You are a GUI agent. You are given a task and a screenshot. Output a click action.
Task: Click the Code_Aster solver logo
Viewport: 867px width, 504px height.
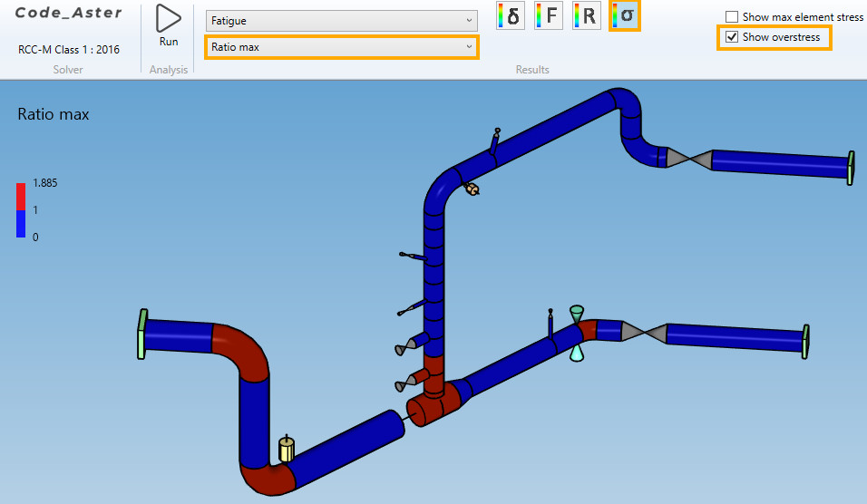tap(68, 14)
